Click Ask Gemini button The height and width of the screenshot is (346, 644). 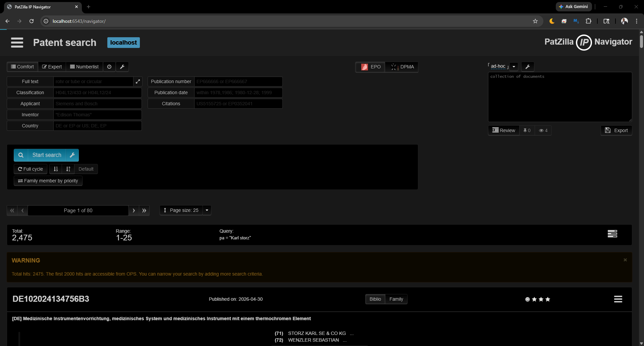574,7
